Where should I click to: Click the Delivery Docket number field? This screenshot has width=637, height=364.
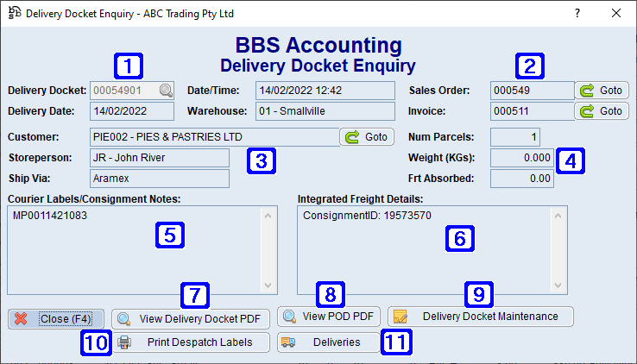coord(132,90)
